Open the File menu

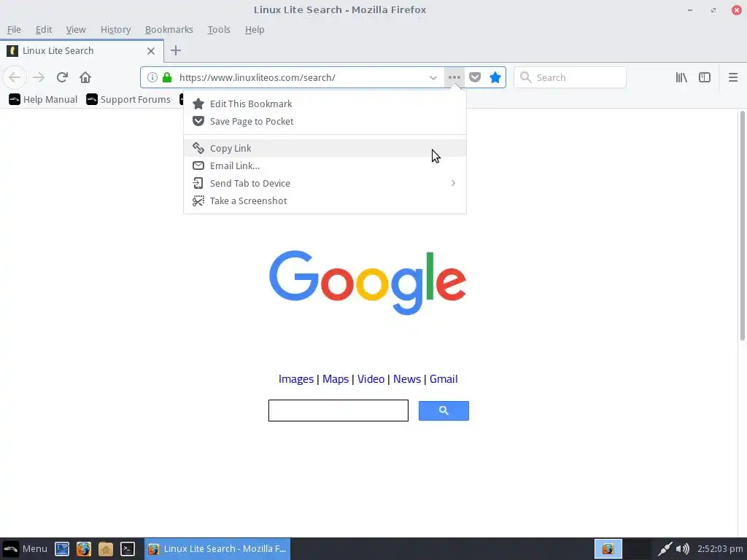(x=14, y=29)
